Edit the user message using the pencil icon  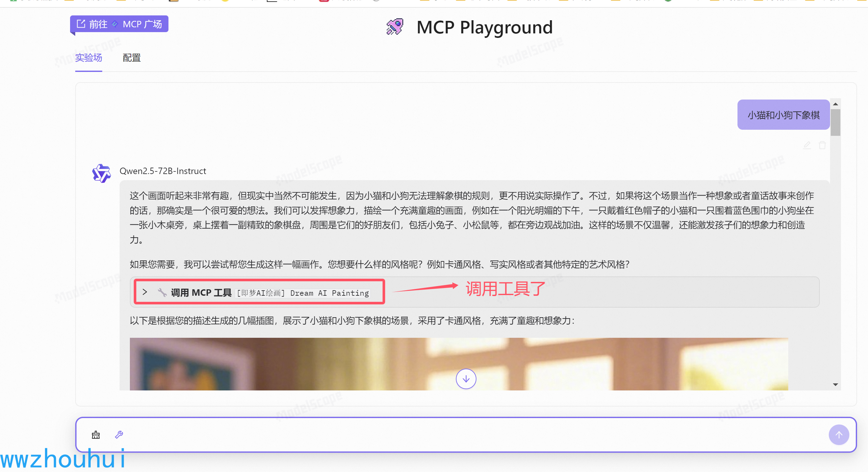point(807,145)
